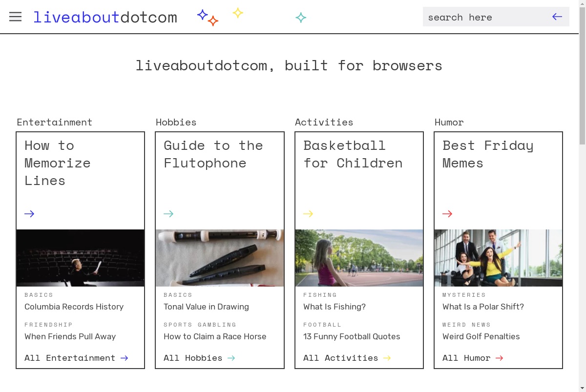Read When Friends Pull Away

pyautogui.click(x=70, y=337)
